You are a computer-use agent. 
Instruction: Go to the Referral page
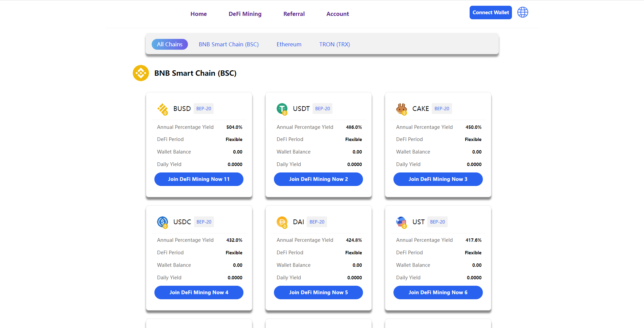(x=294, y=14)
